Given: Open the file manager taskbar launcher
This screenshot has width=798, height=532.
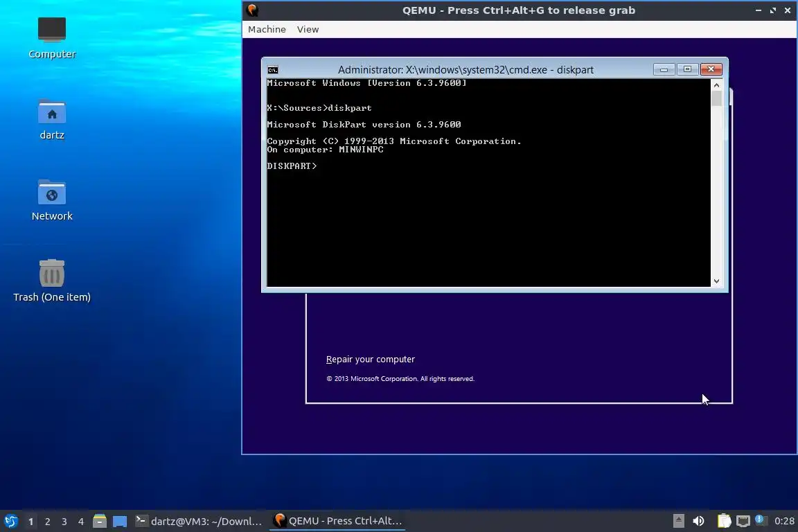Looking at the screenshot, I should [100, 522].
